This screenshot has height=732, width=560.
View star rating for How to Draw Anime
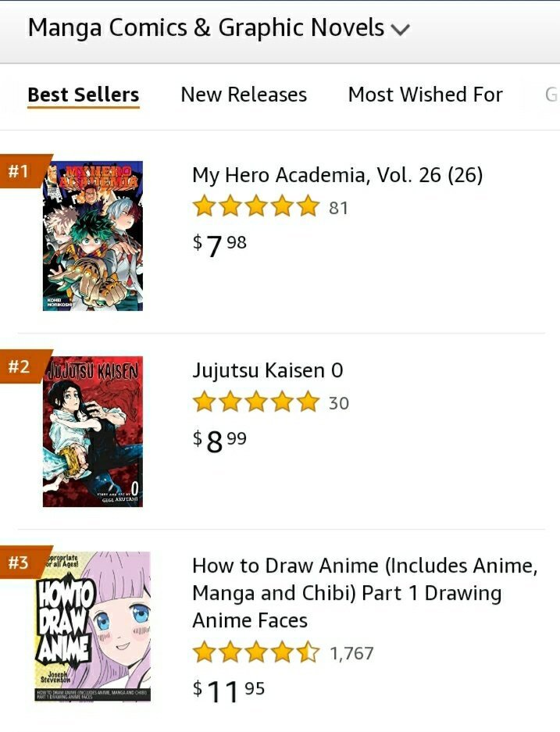pos(255,652)
